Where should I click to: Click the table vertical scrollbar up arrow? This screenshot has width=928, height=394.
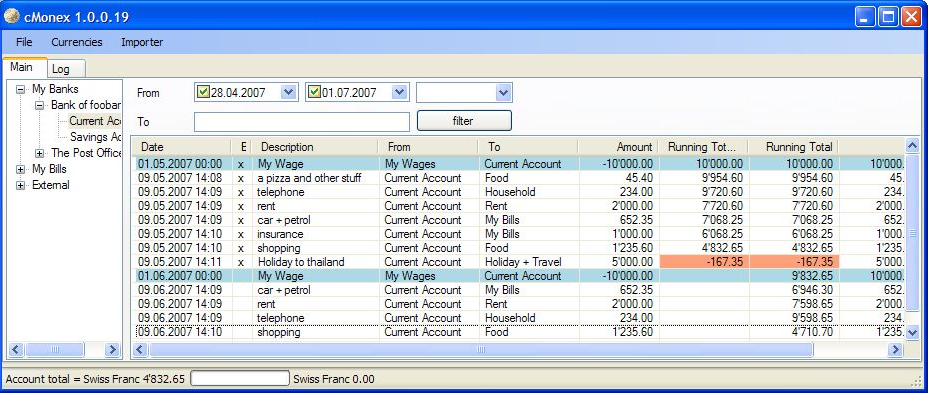[x=912, y=145]
